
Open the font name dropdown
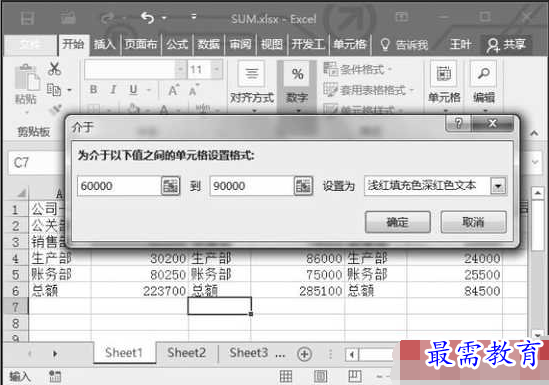pos(181,69)
